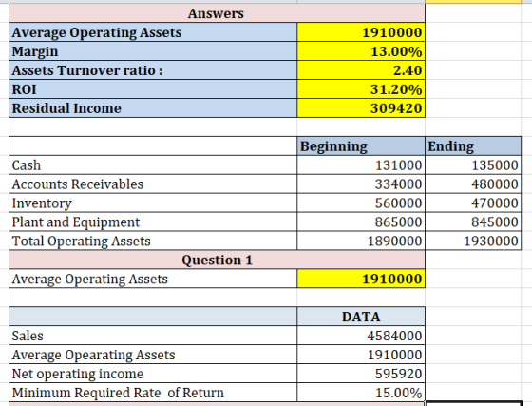Click the Beginning column header

click(x=361, y=146)
